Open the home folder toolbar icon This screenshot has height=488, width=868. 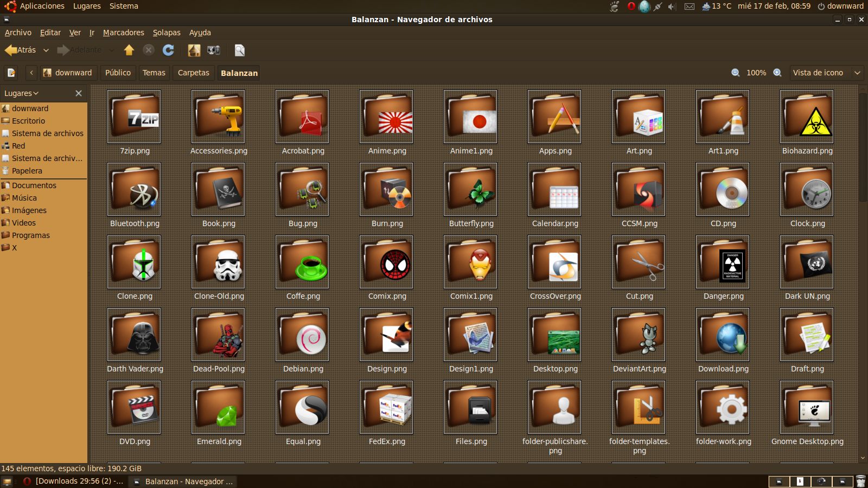[194, 50]
